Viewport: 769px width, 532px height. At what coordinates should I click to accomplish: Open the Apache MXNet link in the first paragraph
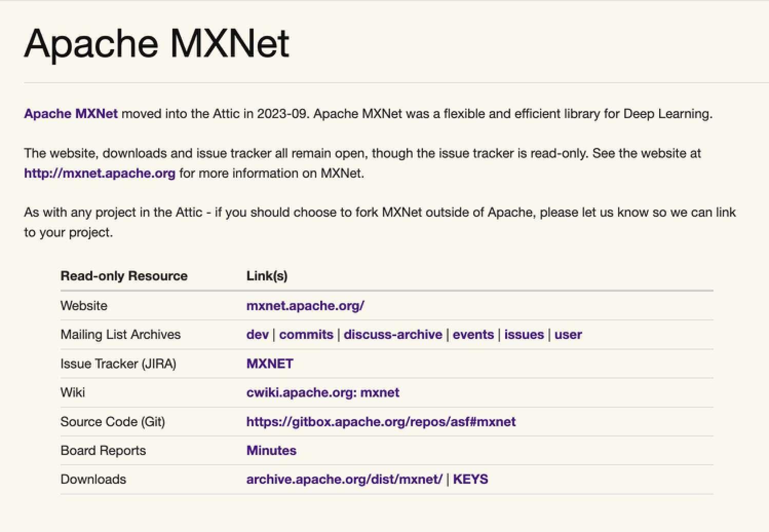click(70, 113)
